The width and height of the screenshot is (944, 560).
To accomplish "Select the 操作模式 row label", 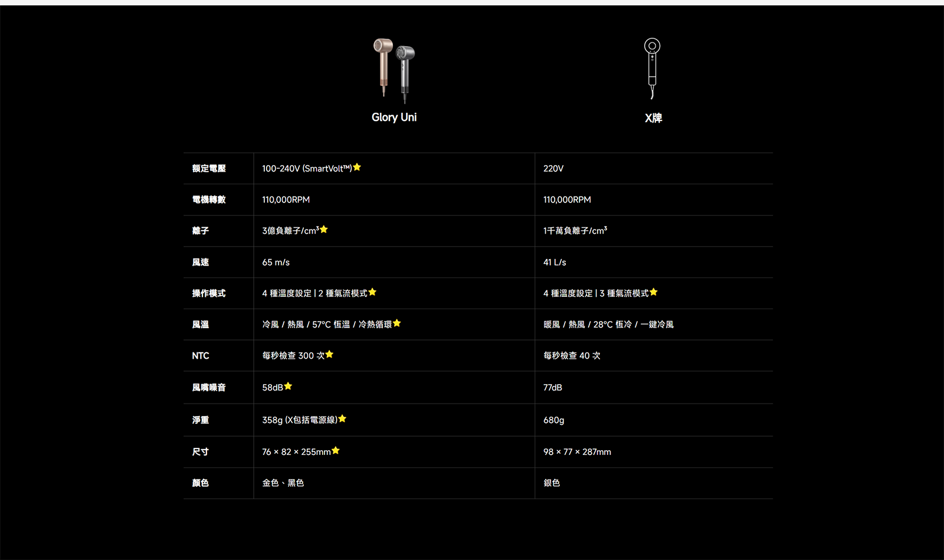I will [x=209, y=293].
